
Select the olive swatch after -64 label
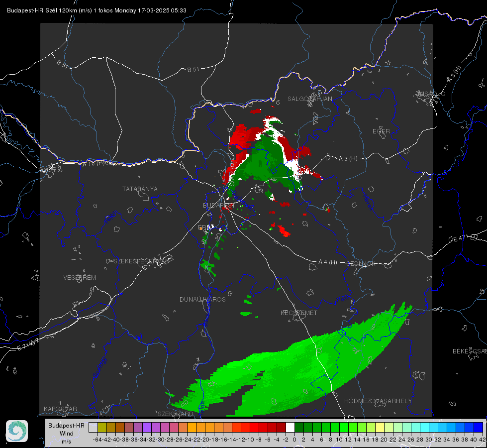click(x=102, y=428)
